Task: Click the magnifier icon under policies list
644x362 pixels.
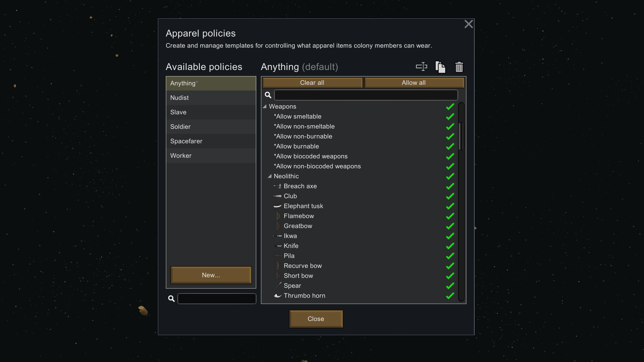Action: (x=171, y=299)
